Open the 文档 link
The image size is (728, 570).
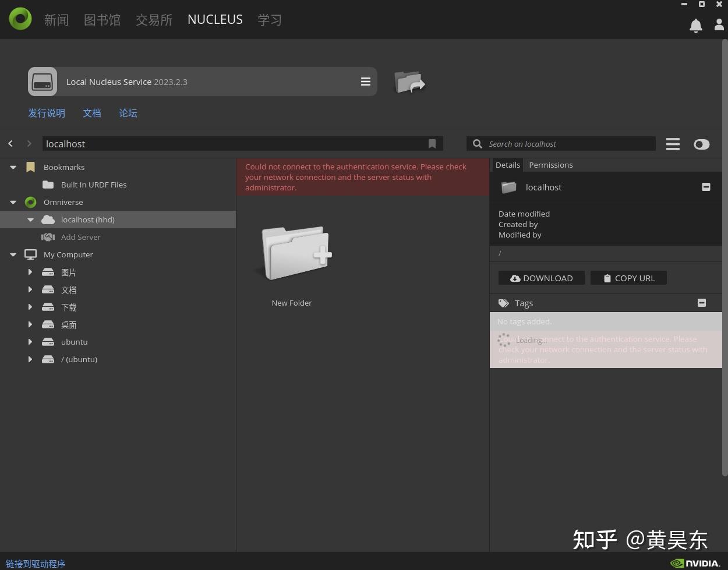pos(91,113)
